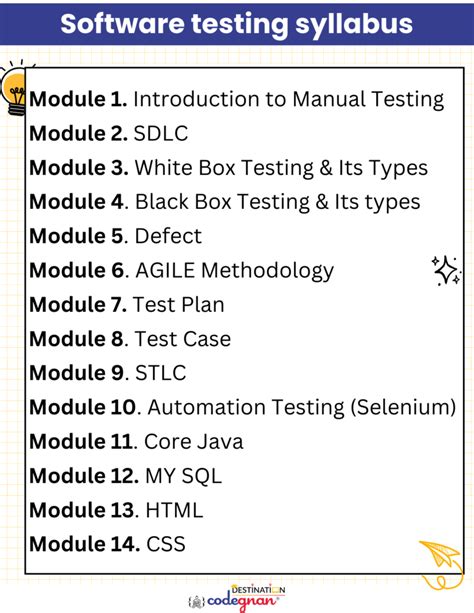Click the Software testing syllabus title banner
The width and height of the screenshot is (474, 613).
[x=237, y=24]
